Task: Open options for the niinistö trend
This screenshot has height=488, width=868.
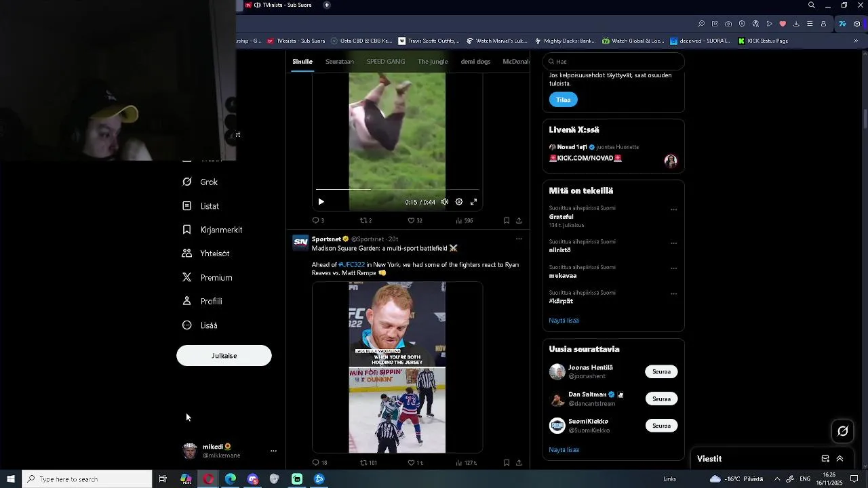Action: click(x=673, y=243)
